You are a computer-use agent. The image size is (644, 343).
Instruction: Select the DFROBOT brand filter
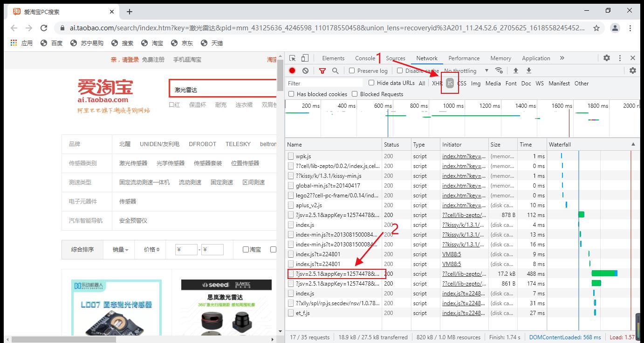pos(202,144)
